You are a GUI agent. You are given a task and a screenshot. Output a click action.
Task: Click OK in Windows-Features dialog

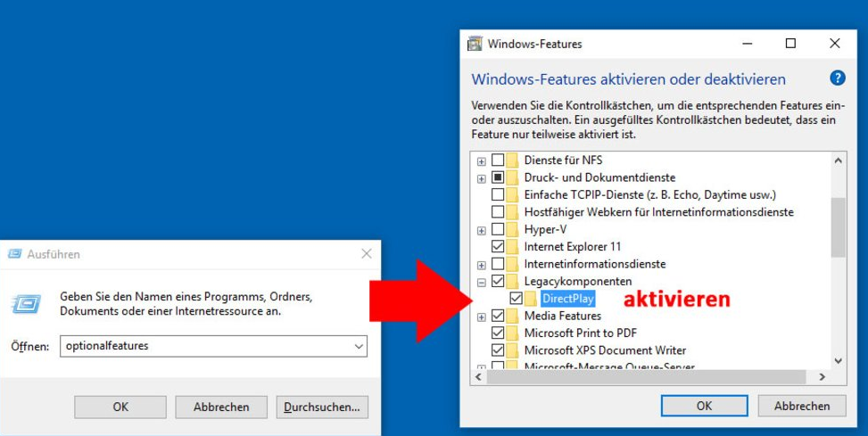pos(704,406)
